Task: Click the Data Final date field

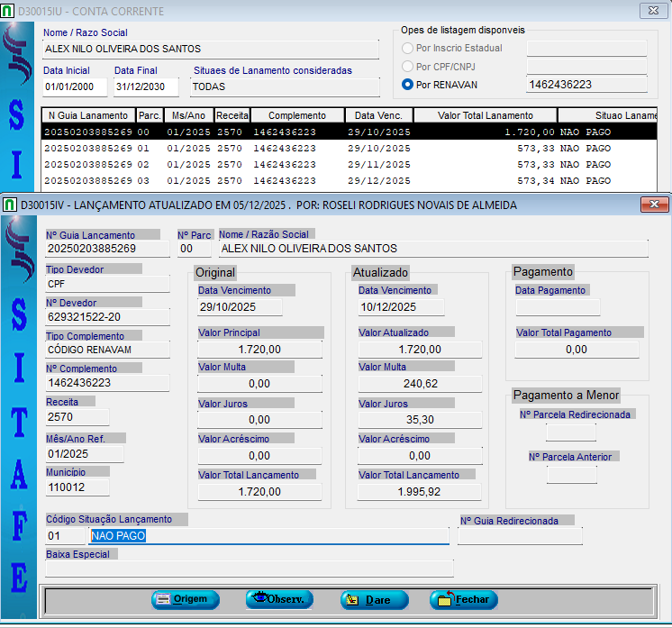Action: pyautogui.click(x=145, y=87)
